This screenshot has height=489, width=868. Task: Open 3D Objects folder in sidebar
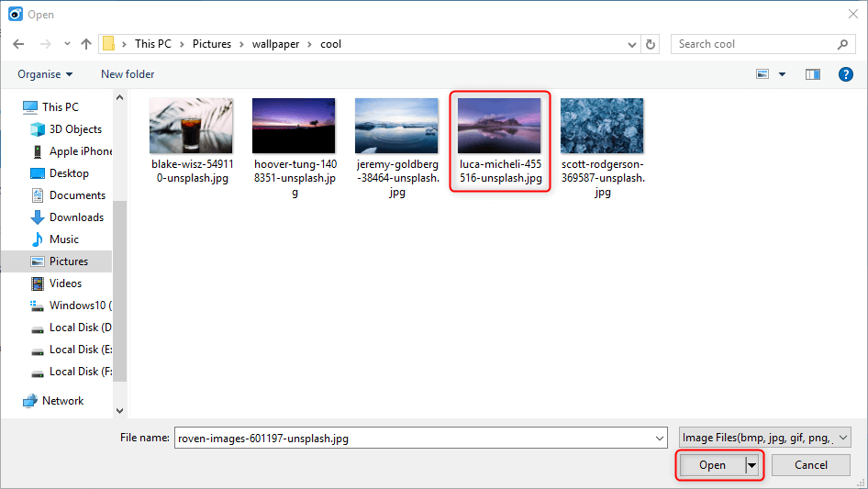click(x=75, y=129)
